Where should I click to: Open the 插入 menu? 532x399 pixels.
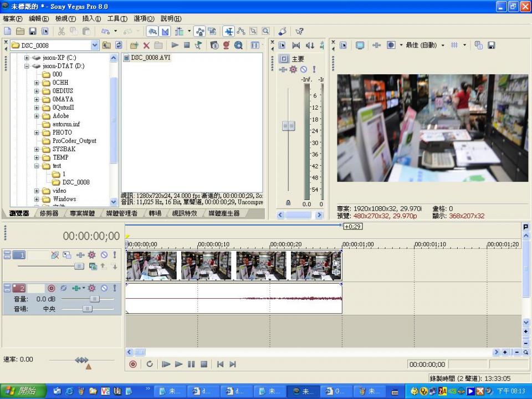[91, 19]
